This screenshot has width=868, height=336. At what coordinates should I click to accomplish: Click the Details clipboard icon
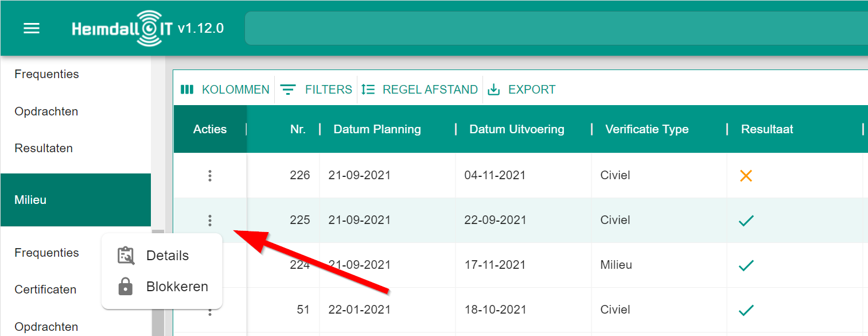point(126,256)
